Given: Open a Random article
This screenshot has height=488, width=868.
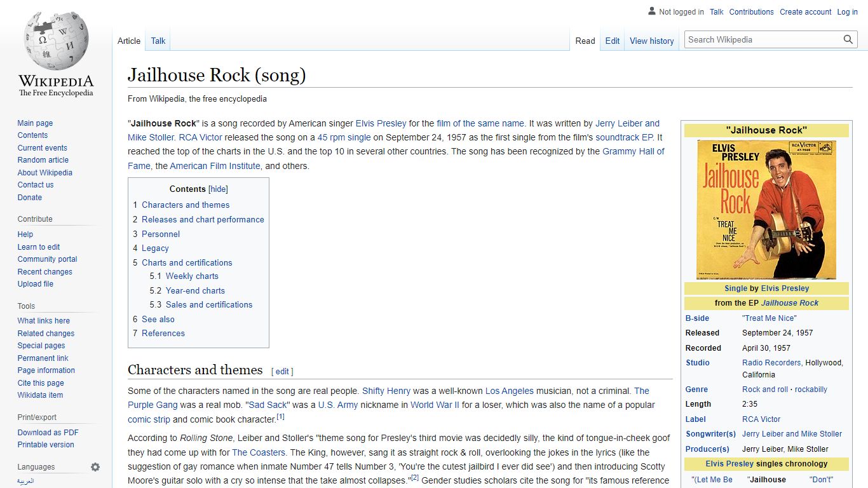Looking at the screenshot, I should click(x=43, y=160).
